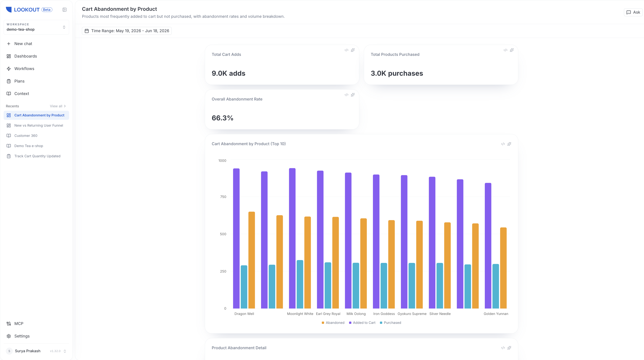Screen dimensions: 644x360
Task: Open AI sparkle on Top 10 abandonment chart
Action: [x=509, y=144]
